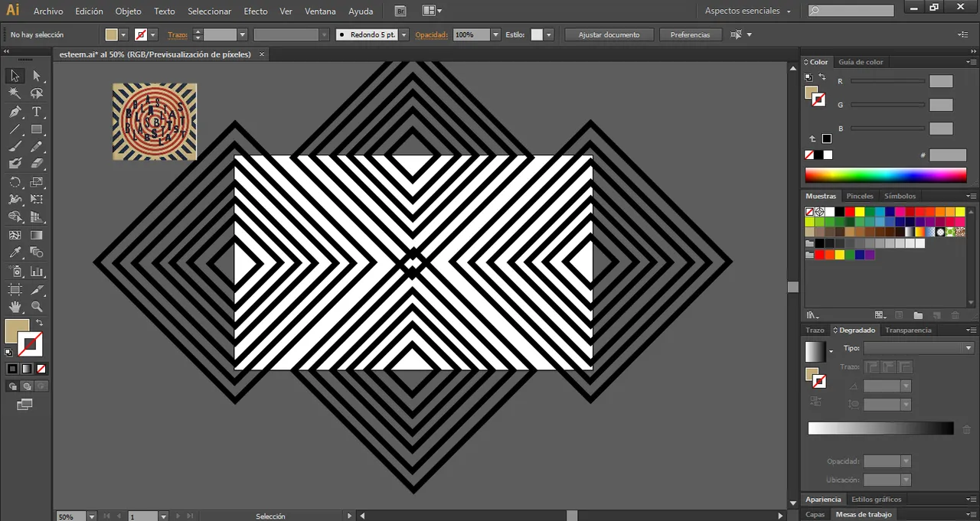Open Swatch Libraries menu in Muestras panel
The width and height of the screenshot is (980, 521).
tap(812, 315)
